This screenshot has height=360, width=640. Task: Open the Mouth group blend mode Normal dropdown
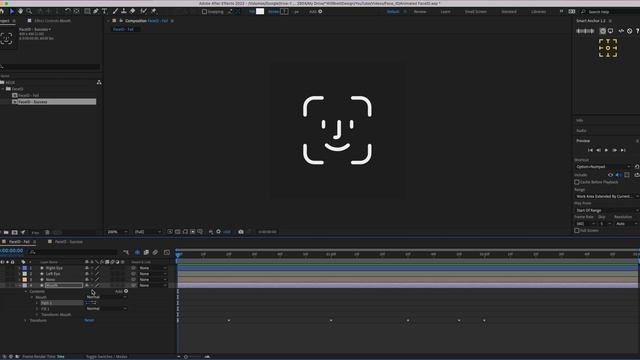[x=106, y=297]
